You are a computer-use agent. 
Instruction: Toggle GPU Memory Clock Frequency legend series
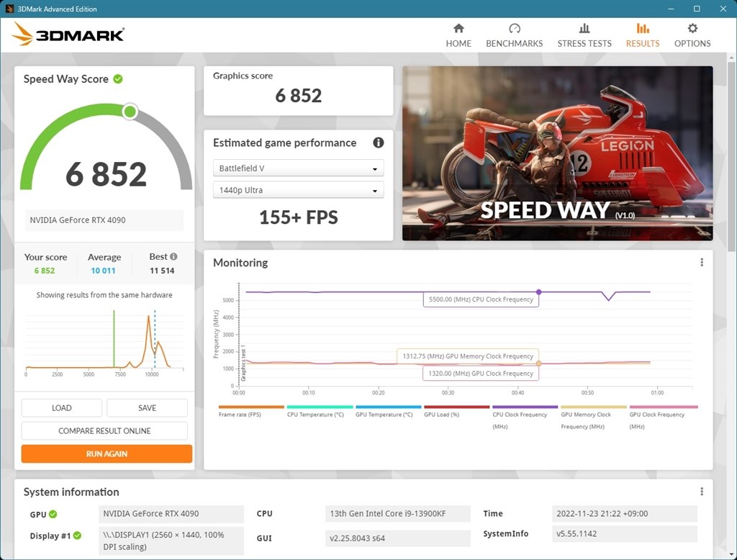point(594,417)
